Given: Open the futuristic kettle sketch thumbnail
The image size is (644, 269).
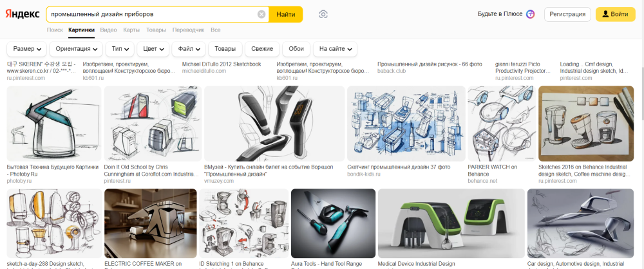Looking at the screenshot, I should tap(53, 124).
